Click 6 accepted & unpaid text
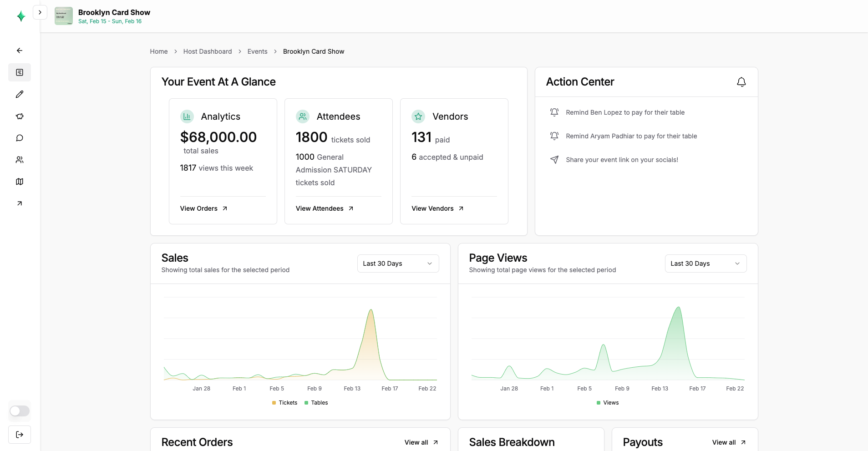Viewport: 868px width, 451px height. point(447,157)
